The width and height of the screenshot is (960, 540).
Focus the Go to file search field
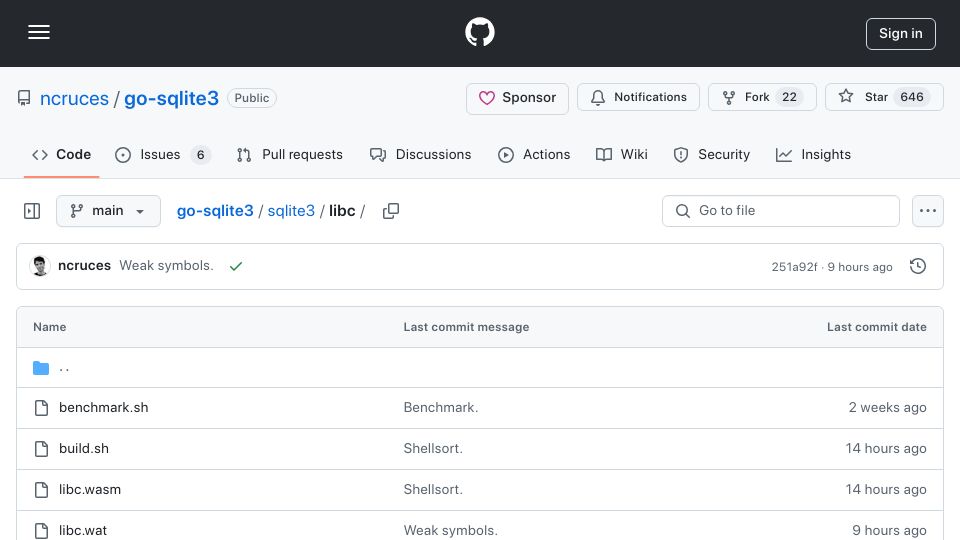781,211
